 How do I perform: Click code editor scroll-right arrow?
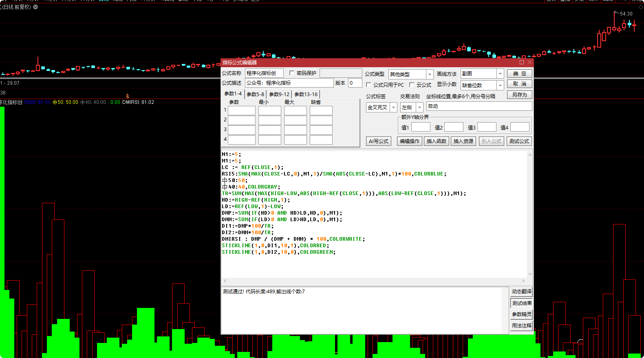point(523,281)
